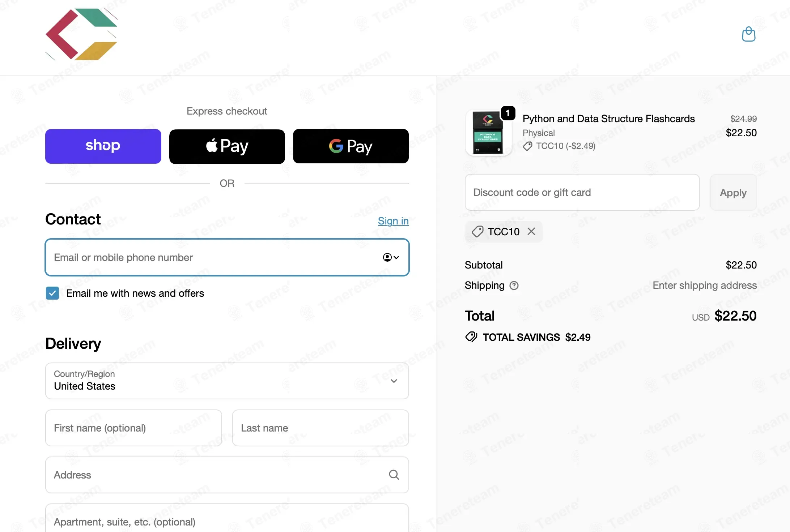Uncheck Email me with news and offers
Viewport: 790px width, 532px height.
(52, 293)
